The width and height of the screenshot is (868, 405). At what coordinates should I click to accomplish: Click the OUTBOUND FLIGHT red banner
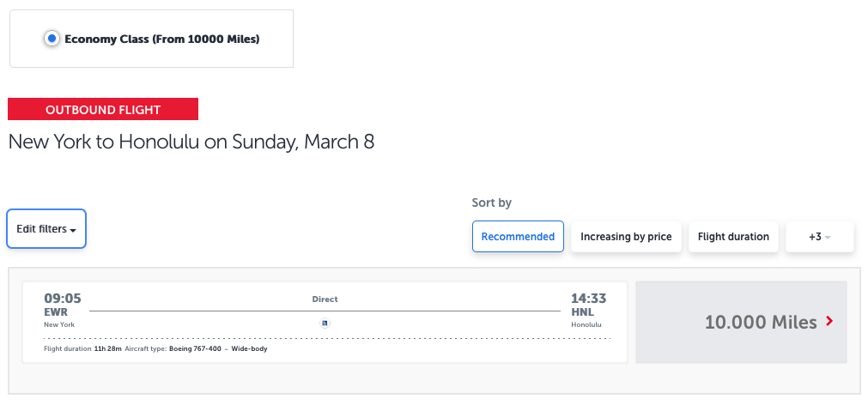click(103, 110)
